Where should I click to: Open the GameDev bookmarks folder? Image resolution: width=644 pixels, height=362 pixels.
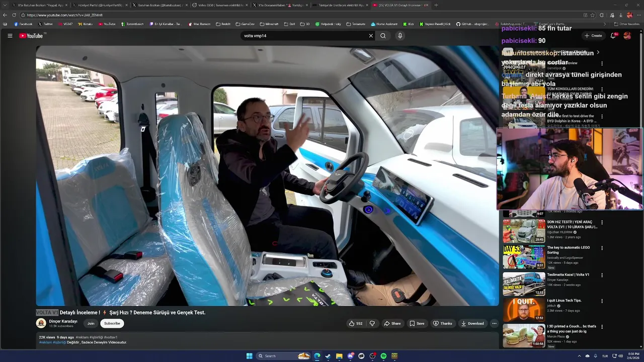pyautogui.click(x=245, y=24)
